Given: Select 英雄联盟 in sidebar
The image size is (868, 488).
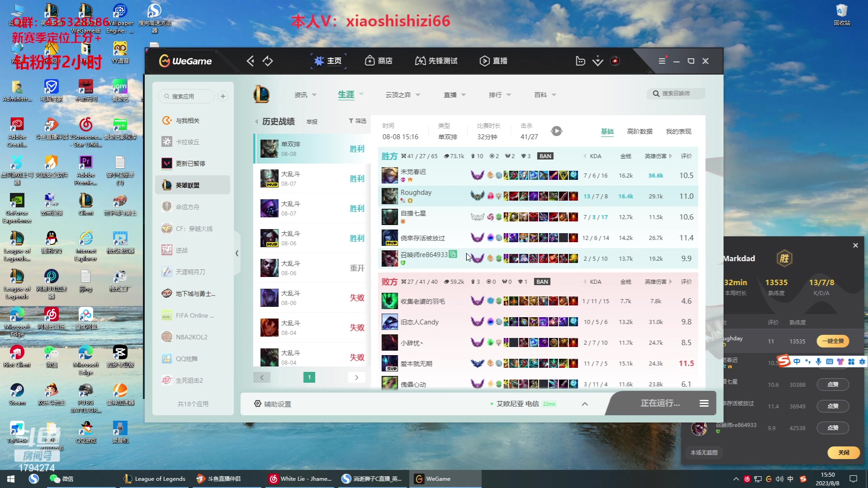Looking at the screenshot, I should tap(193, 185).
